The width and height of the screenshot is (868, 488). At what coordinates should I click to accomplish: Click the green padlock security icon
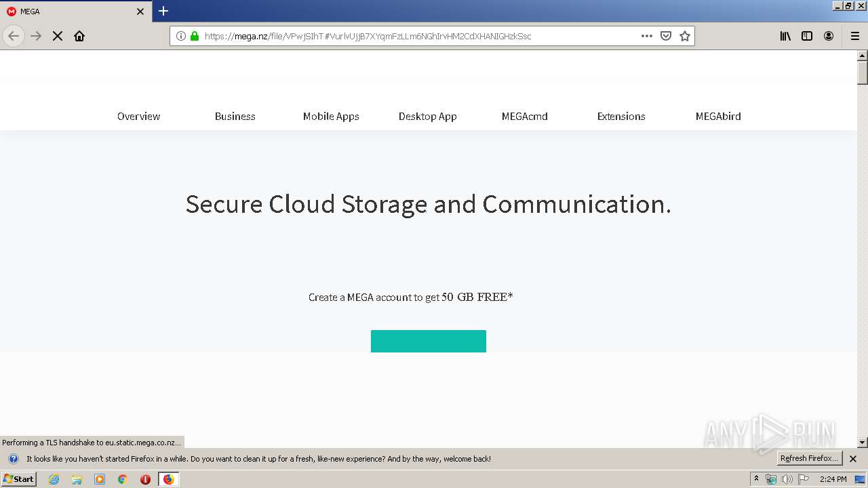tap(195, 36)
